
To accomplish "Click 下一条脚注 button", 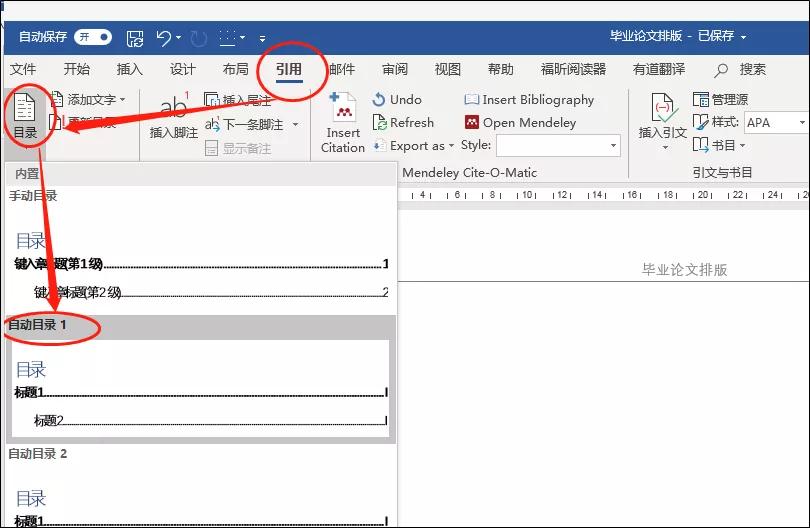I will tap(244, 125).
